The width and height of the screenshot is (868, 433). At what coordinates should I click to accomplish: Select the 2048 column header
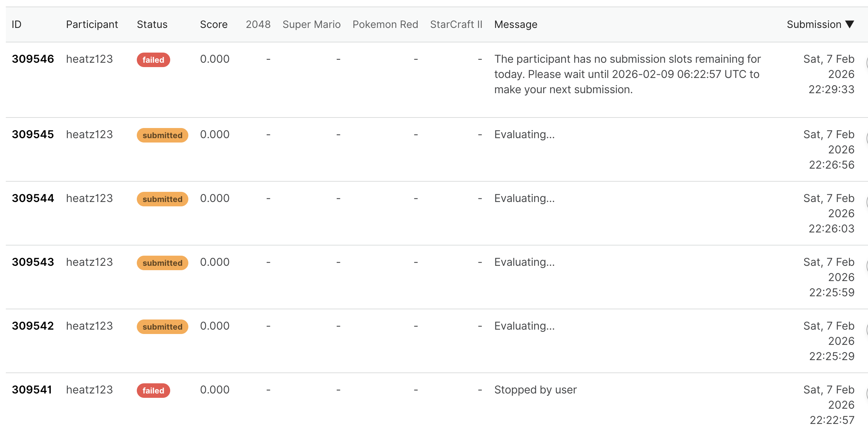click(x=258, y=24)
